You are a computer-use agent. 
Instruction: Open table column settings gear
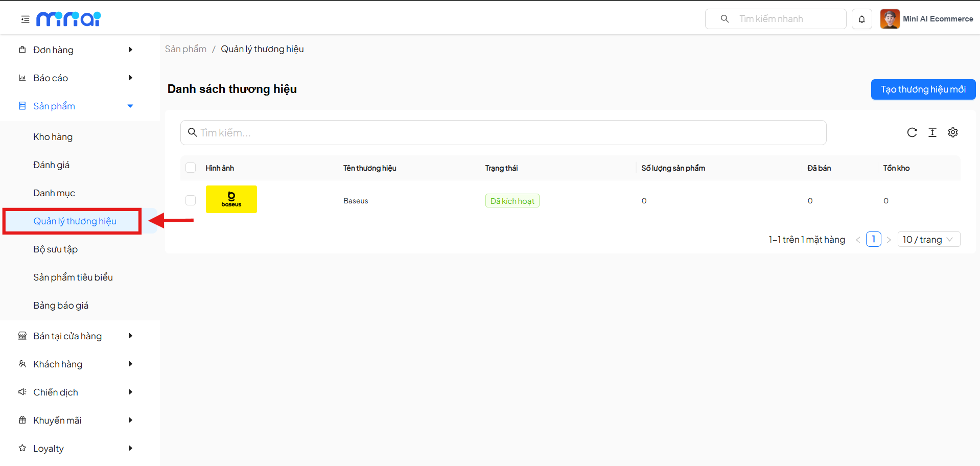(952, 133)
